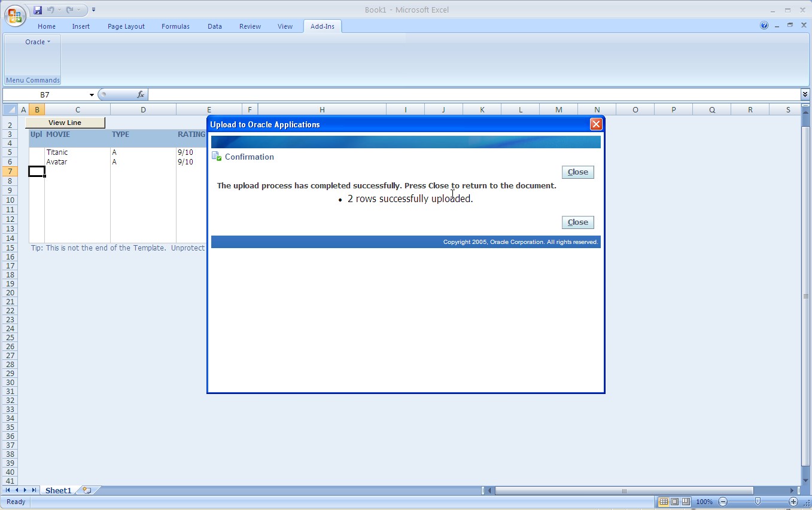Click inside the formula bar

point(474,94)
